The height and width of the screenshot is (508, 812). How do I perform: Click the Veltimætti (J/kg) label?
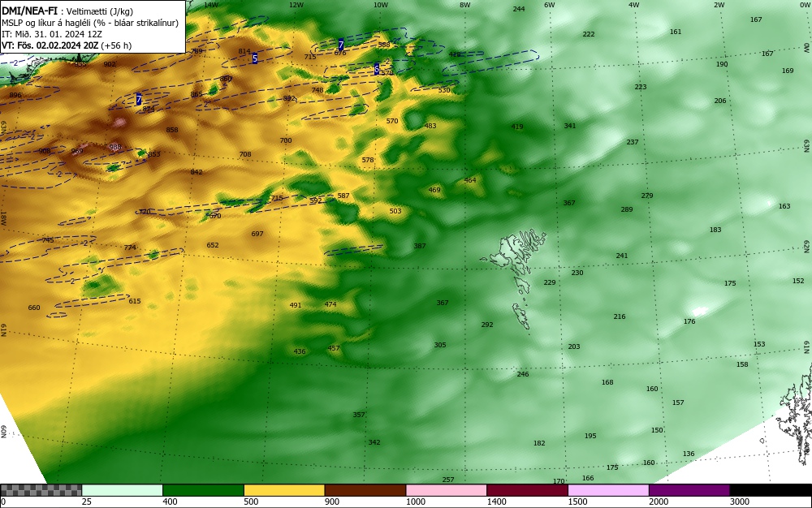(x=100, y=12)
